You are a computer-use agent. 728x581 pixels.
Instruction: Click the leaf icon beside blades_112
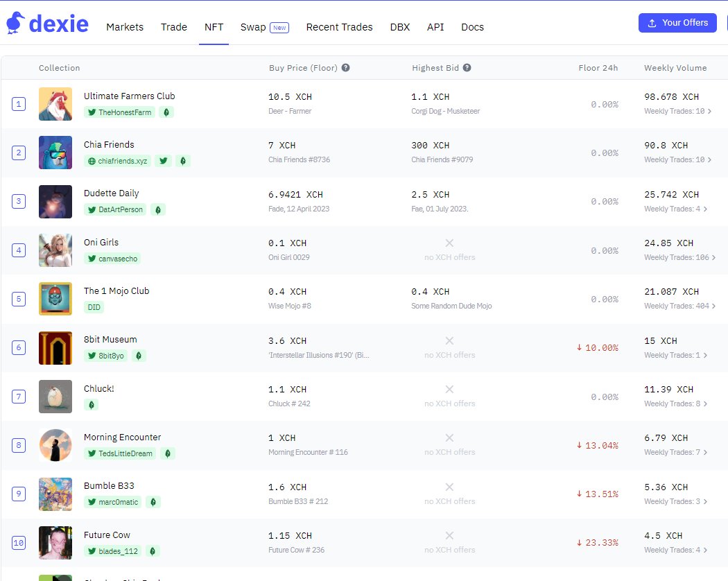(x=153, y=550)
